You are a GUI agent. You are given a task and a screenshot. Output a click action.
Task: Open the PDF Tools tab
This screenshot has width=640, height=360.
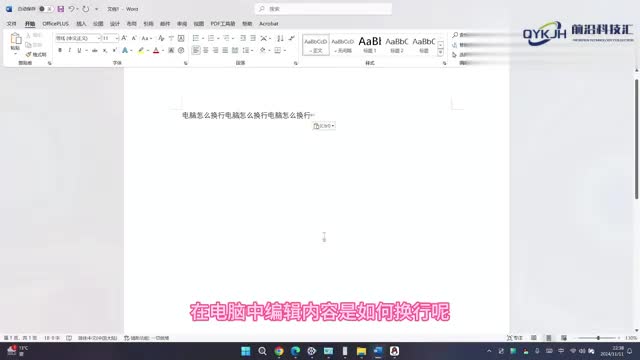pyautogui.click(x=223, y=24)
